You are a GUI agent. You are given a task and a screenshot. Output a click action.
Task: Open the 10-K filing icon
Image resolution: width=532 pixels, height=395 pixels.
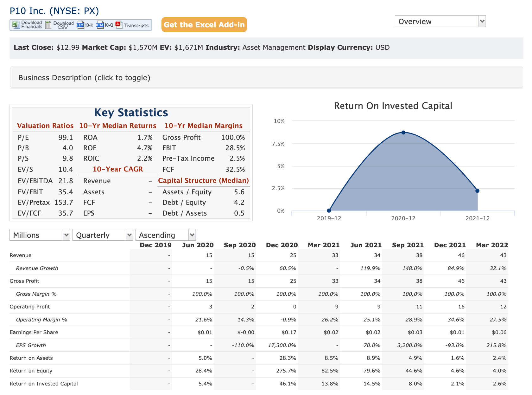click(x=80, y=25)
